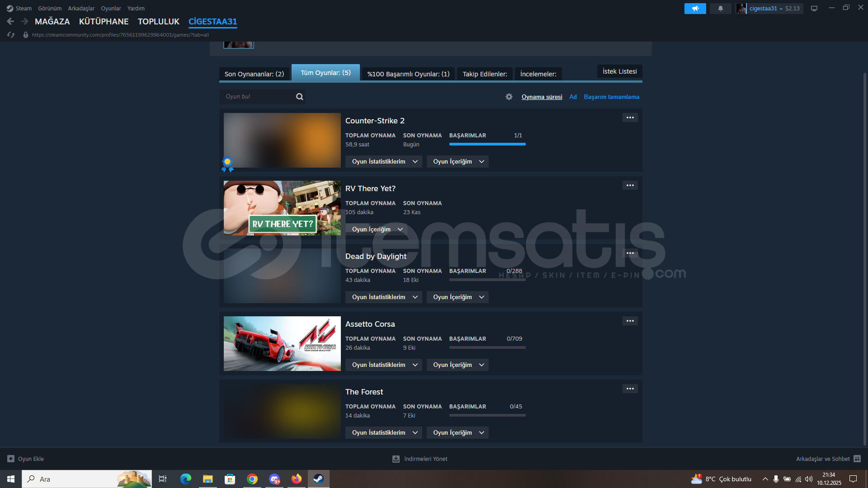Click the games list settings gear

[x=509, y=97]
